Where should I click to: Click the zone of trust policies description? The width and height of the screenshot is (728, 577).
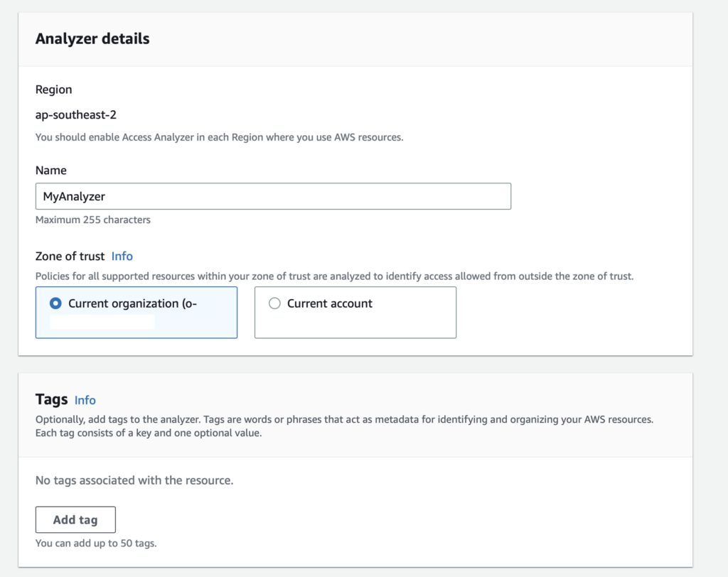(x=334, y=276)
